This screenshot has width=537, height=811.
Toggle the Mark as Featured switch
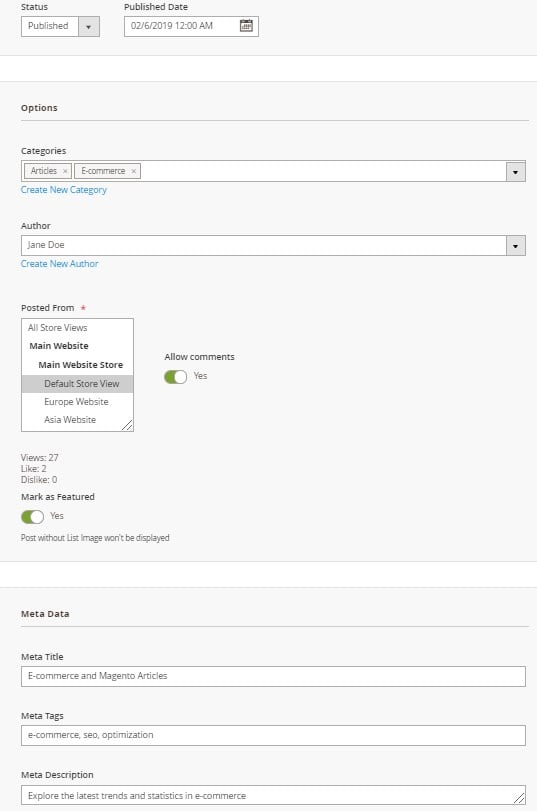(32, 516)
